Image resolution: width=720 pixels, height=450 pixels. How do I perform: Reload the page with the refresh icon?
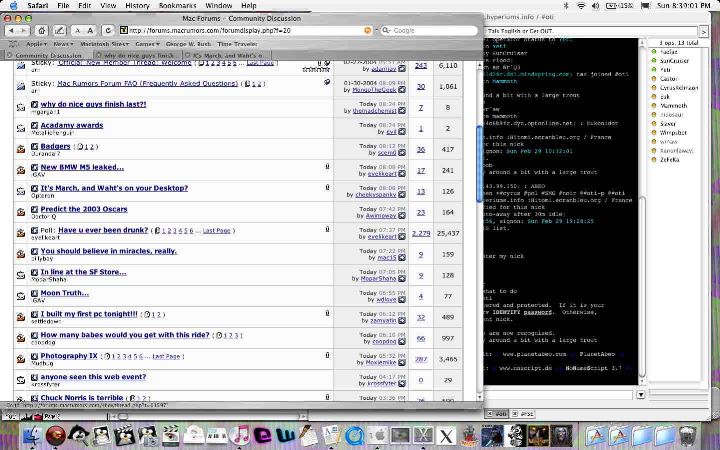pyautogui.click(x=108, y=31)
